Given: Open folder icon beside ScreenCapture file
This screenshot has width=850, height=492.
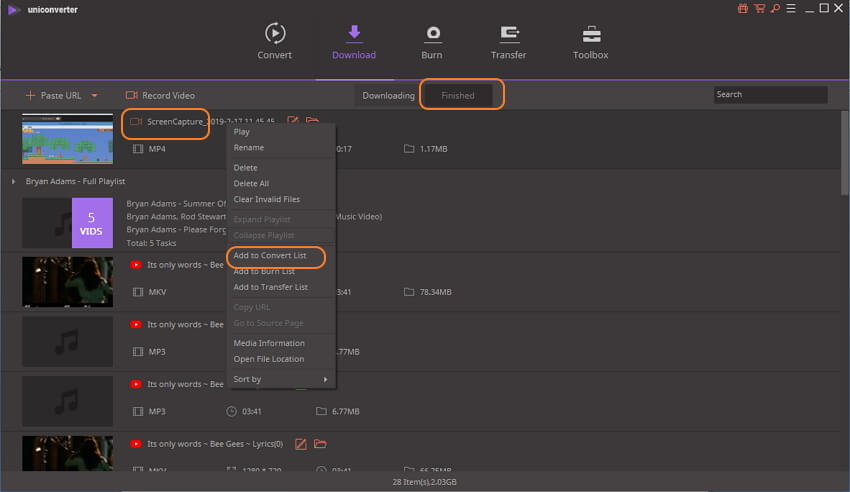Looking at the screenshot, I should coord(312,120).
